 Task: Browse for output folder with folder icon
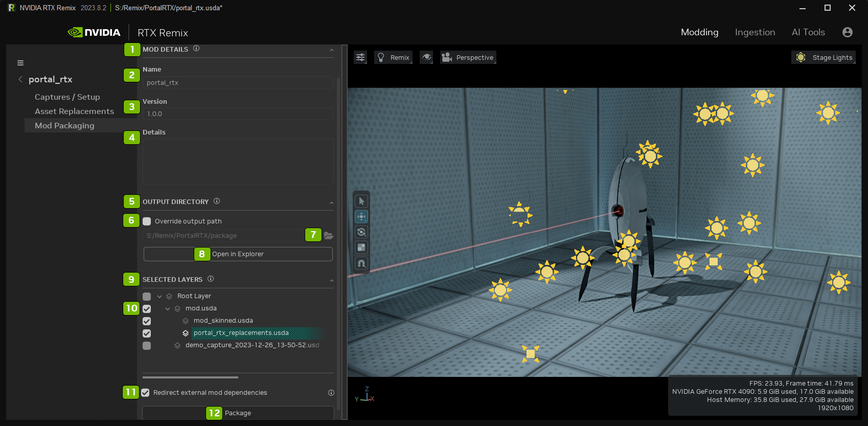click(x=329, y=236)
